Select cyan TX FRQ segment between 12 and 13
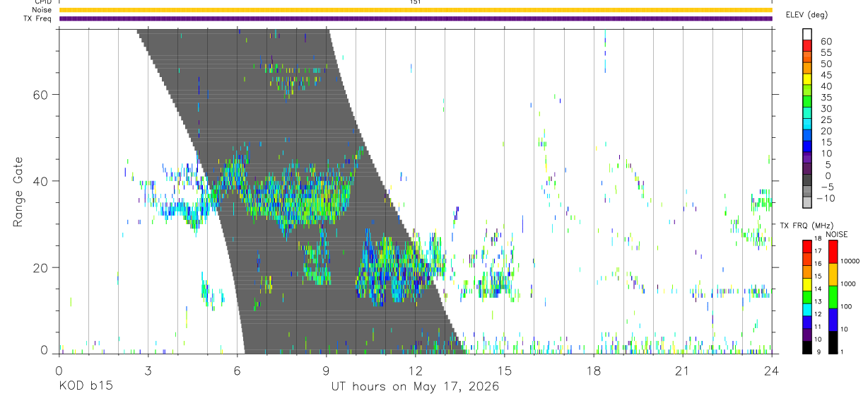The width and height of the screenshot is (868, 401). 807,308
